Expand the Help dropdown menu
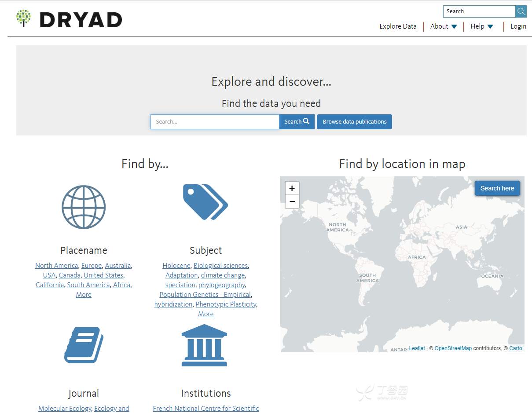Viewport: 532px width, 413px height. (x=482, y=26)
